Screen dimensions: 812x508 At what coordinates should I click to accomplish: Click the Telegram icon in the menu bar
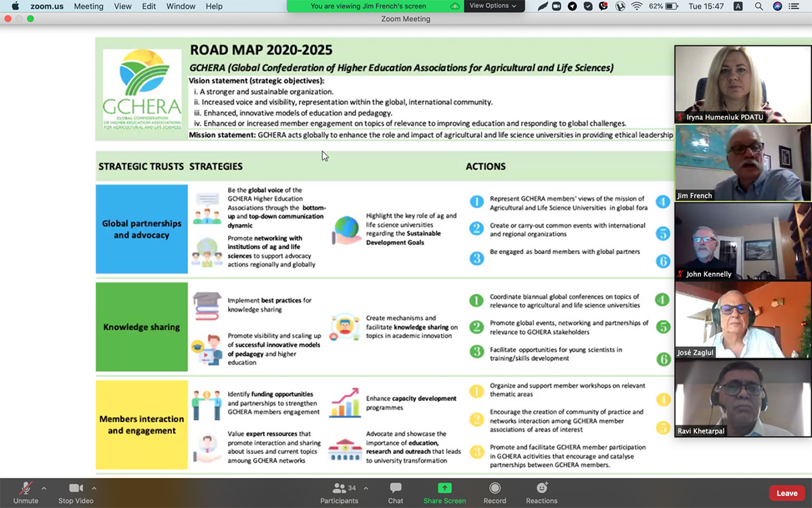pyautogui.click(x=572, y=6)
